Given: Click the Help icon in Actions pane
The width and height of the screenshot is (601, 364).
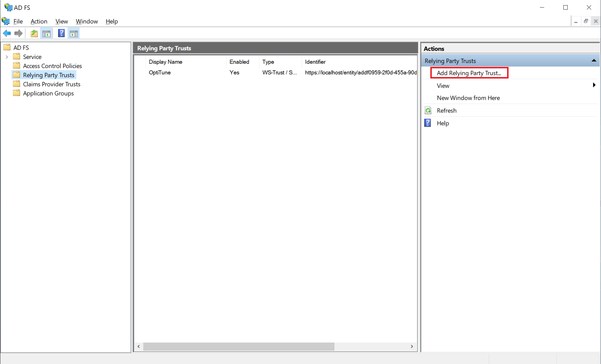Looking at the screenshot, I should (x=428, y=123).
